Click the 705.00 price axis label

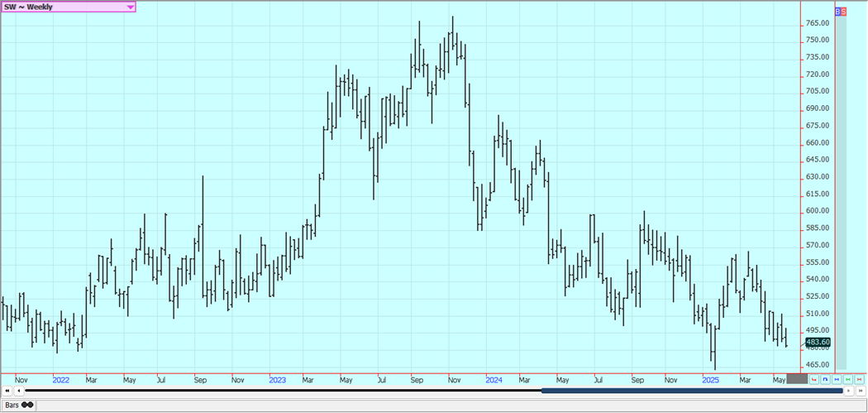pos(818,91)
